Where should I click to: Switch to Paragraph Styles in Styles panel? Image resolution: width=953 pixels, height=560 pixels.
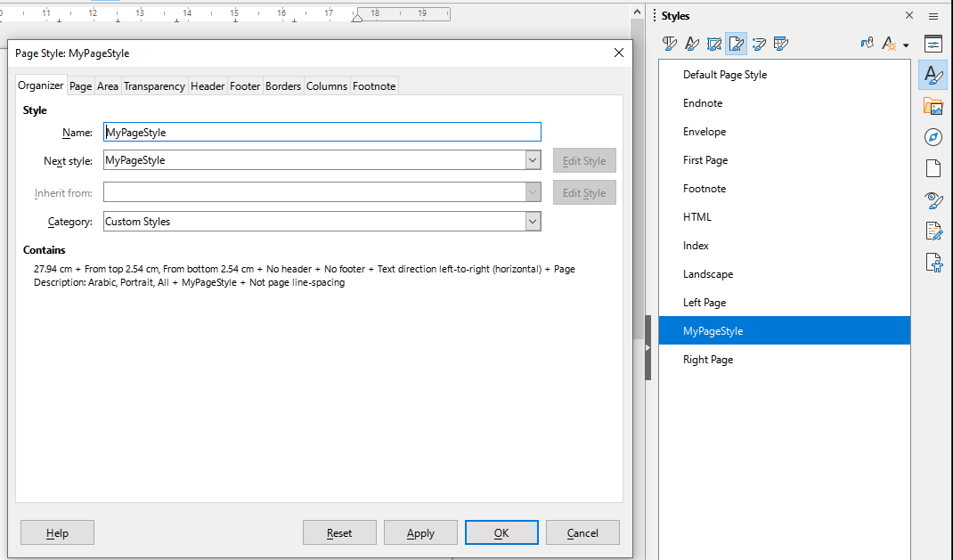pyautogui.click(x=671, y=44)
